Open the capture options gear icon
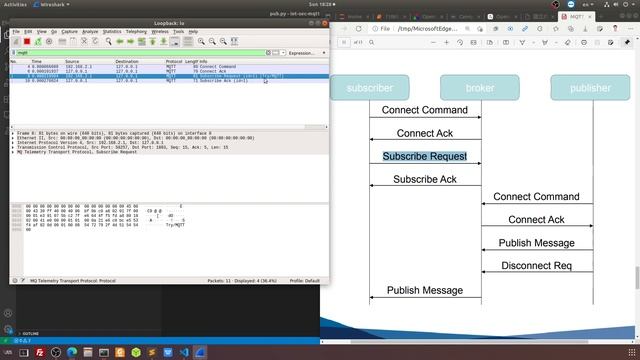The image size is (640, 360). pos(49,41)
